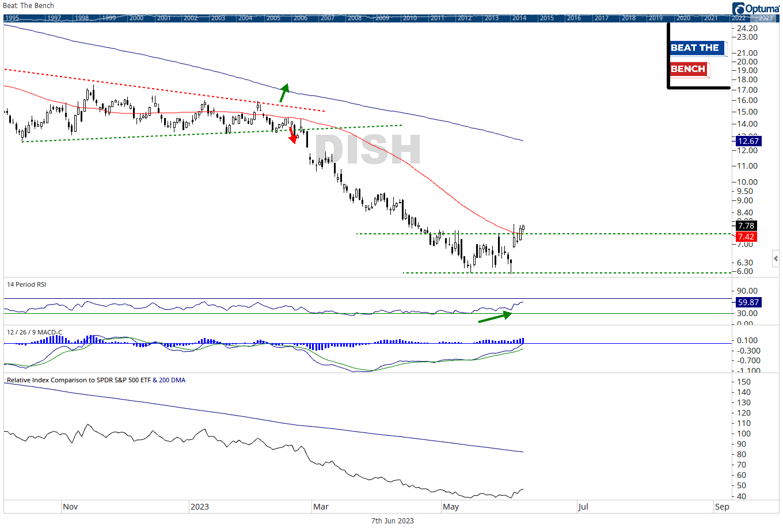The image size is (783, 532).
Task: Click the 100 relative index scale value
Action: coord(743,434)
